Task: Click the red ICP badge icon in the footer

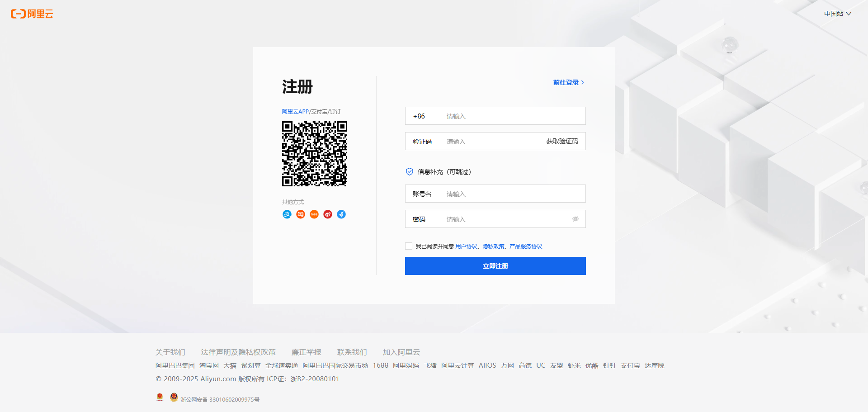Action: pos(160,397)
